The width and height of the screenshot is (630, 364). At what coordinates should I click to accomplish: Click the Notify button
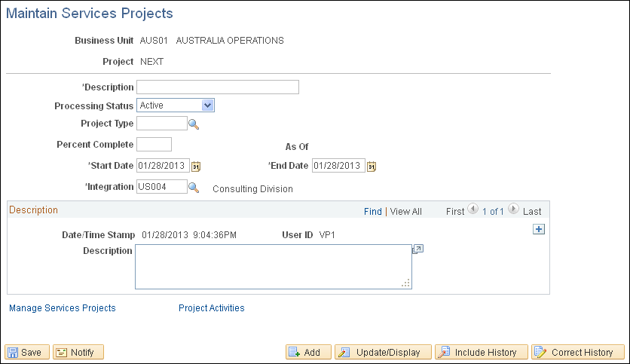click(78, 352)
